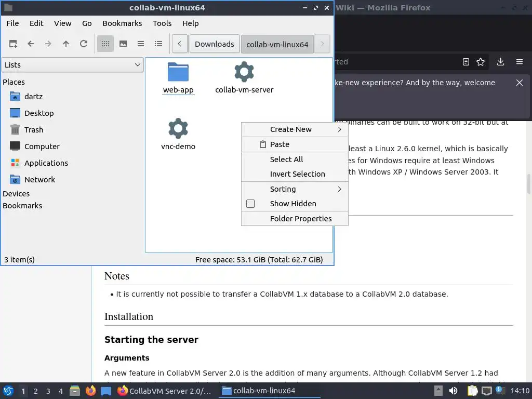The height and width of the screenshot is (399, 532).
Task: Switch to workspace 2
Action: pyautogui.click(x=36, y=391)
